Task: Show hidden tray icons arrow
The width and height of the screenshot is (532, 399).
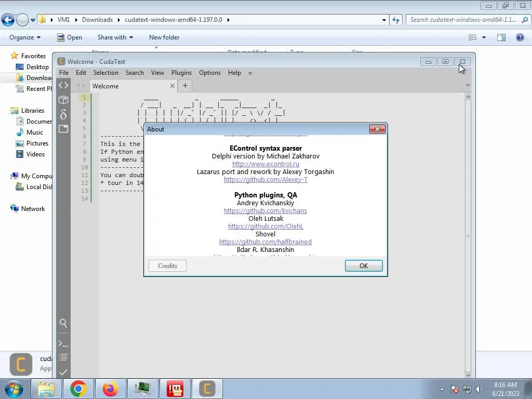Action: pos(442,389)
